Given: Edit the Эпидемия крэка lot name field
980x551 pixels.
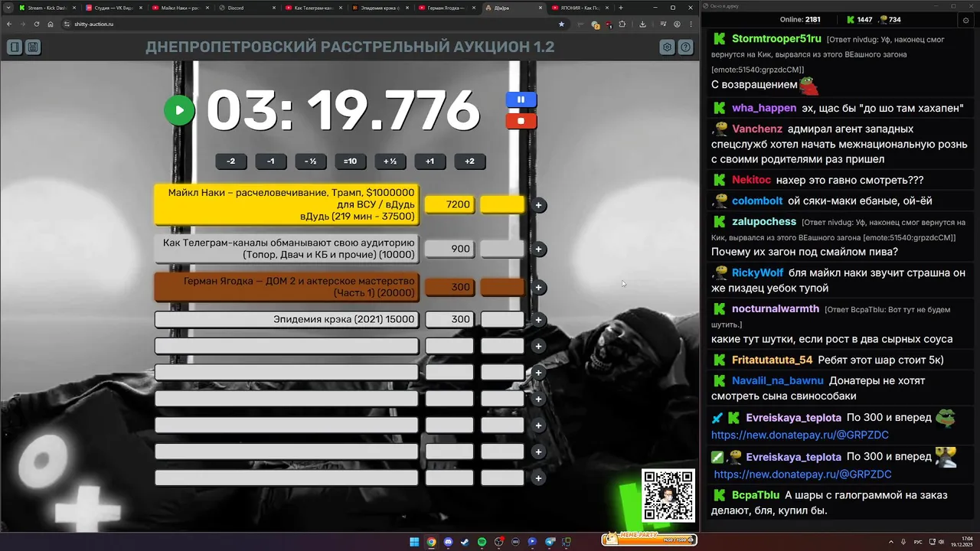Looking at the screenshot, I should (x=286, y=319).
